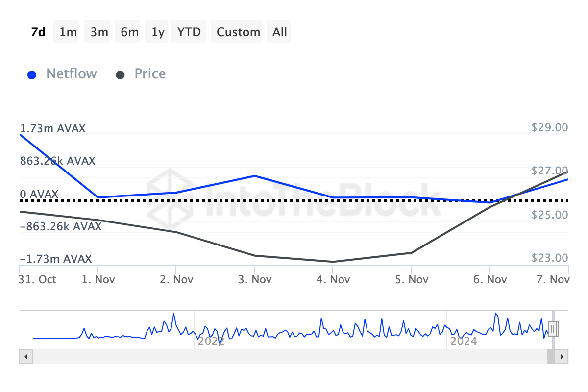
Task: Choose the 3m range button
Action: 99,32
